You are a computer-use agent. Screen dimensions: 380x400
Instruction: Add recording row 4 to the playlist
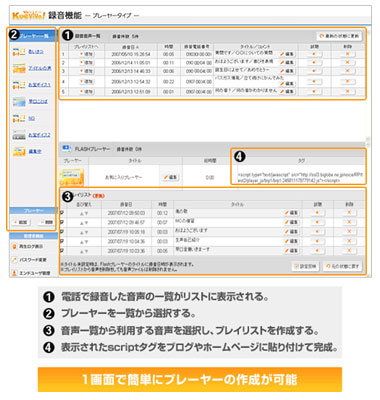coord(87,82)
